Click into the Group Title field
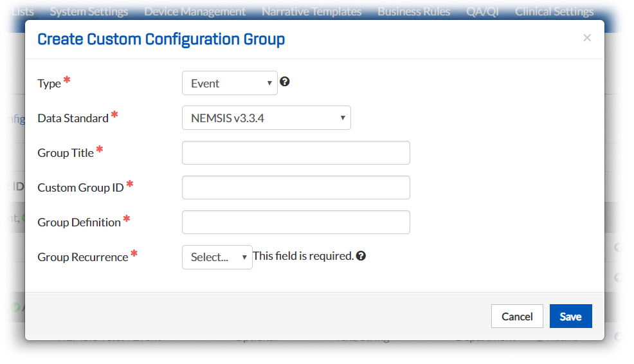 pyautogui.click(x=296, y=153)
